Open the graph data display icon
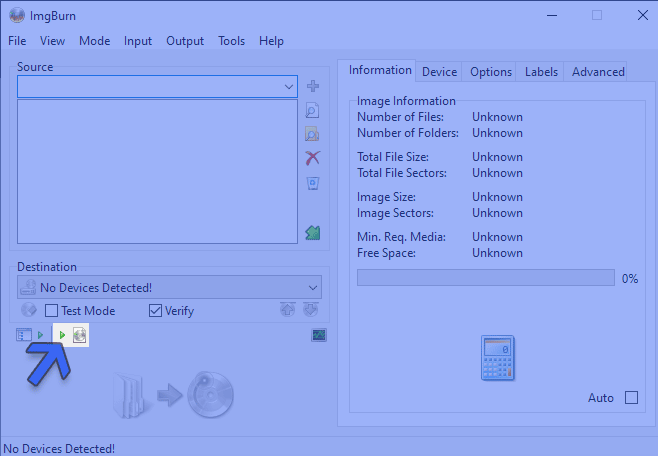Viewport: 658px width, 456px height. (x=319, y=335)
